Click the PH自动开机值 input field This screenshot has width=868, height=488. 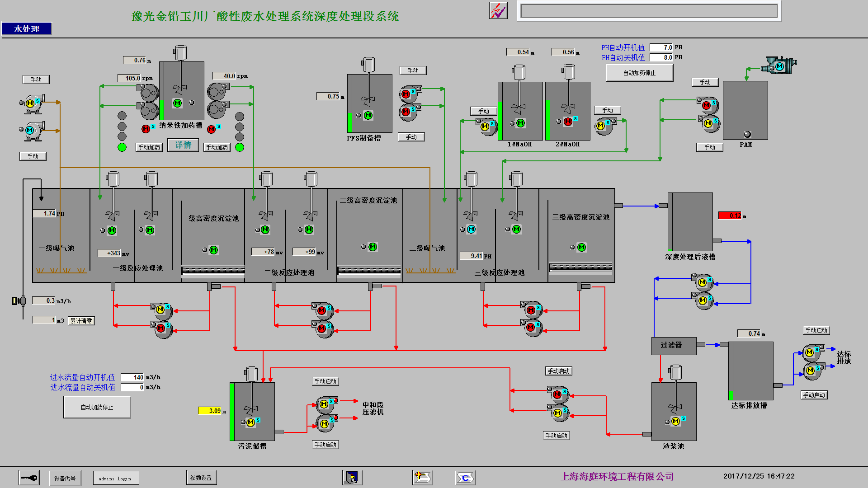tap(661, 47)
